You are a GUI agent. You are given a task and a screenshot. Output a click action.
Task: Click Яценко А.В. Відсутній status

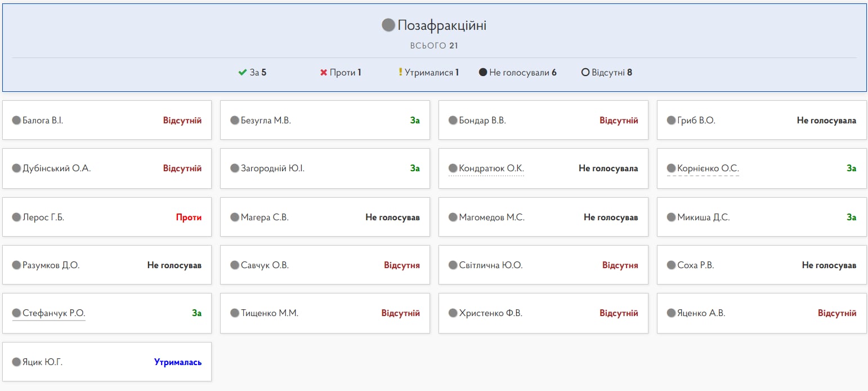coord(837,313)
